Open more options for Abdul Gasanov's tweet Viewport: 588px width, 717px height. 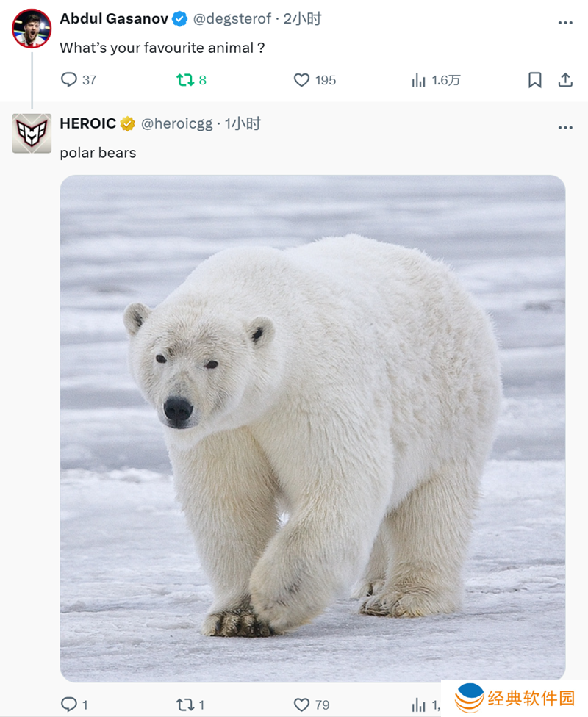pos(565,23)
